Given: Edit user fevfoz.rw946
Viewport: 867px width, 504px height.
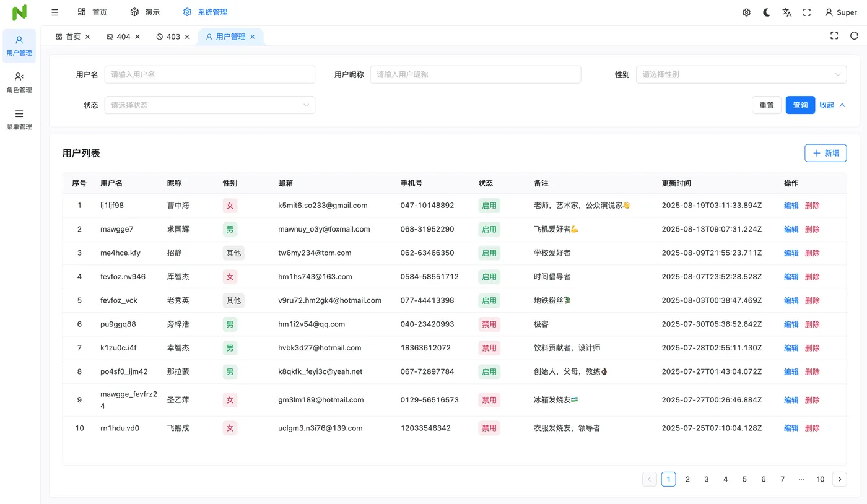Looking at the screenshot, I should pos(791,277).
